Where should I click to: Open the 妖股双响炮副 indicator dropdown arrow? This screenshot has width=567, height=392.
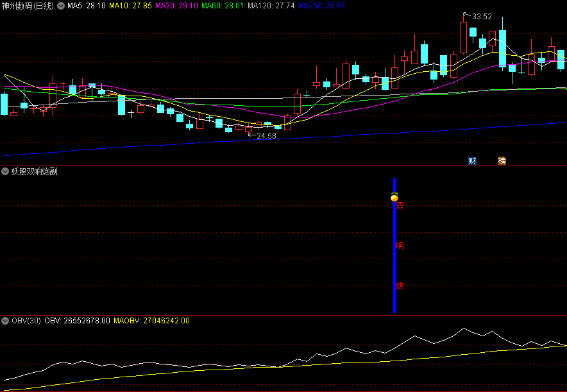pyautogui.click(x=5, y=171)
